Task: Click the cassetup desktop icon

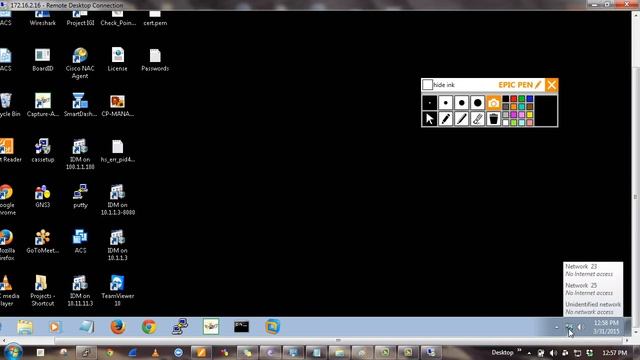Action: click(42, 151)
